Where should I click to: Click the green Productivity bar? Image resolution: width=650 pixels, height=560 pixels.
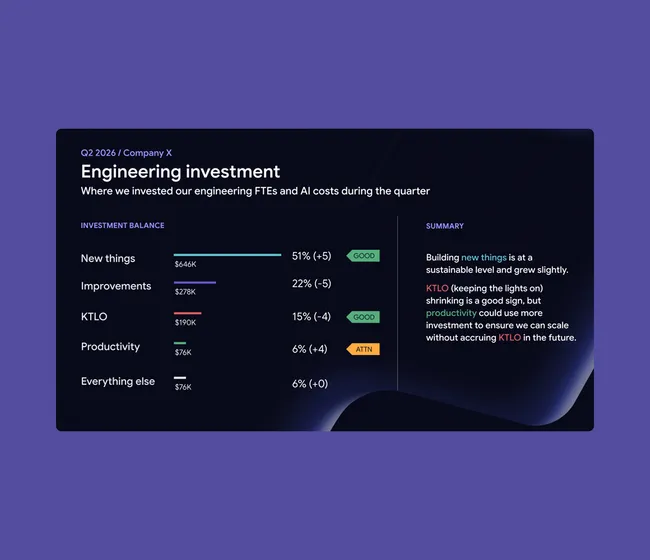tap(180, 343)
